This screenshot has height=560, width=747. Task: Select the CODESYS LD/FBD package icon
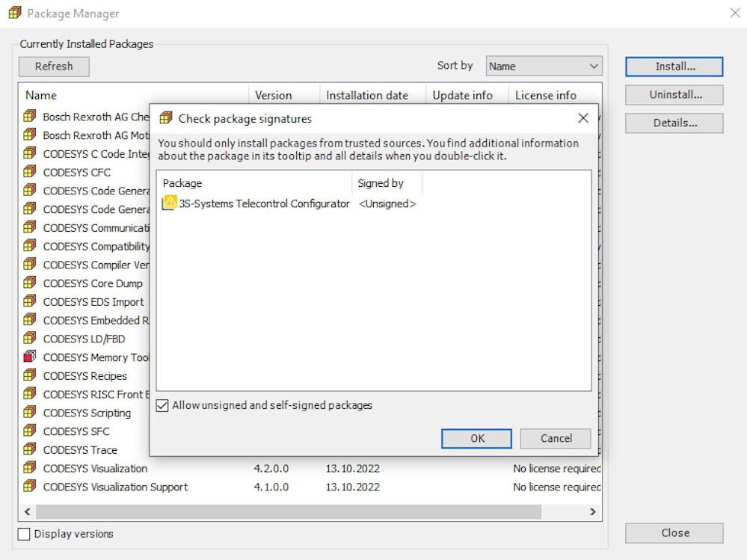coord(30,338)
